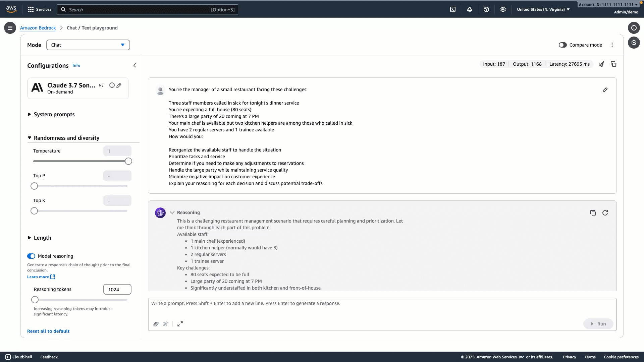Regenerate the Reasoning response with the refresh icon
Viewport: 644px width, 362px height.
click(x=605, y=213)
